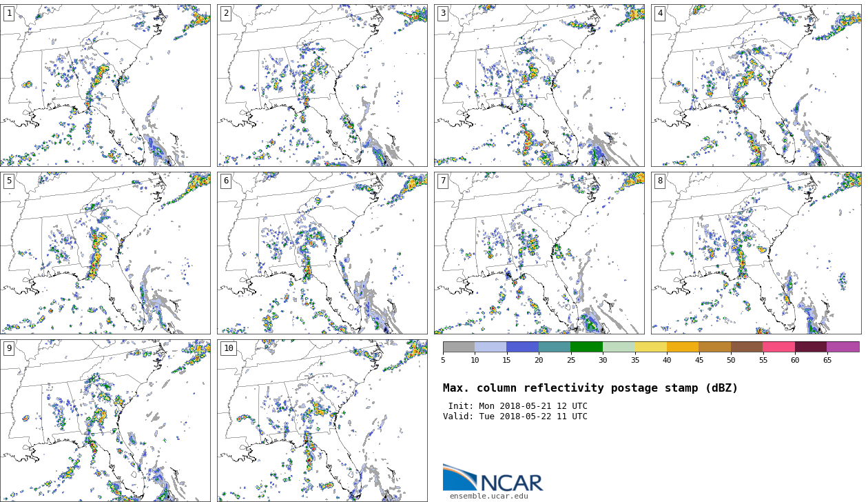Open the member 5 reflectivity panel
Viewport: 868px width, 502px height.
coord(105,253)
